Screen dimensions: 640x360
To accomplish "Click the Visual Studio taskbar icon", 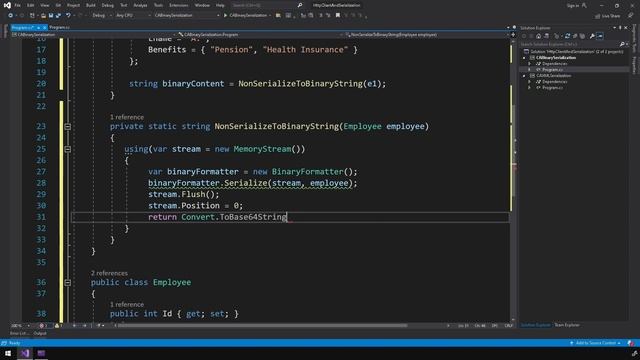I will pyautogui.click(x=24, y=353).
